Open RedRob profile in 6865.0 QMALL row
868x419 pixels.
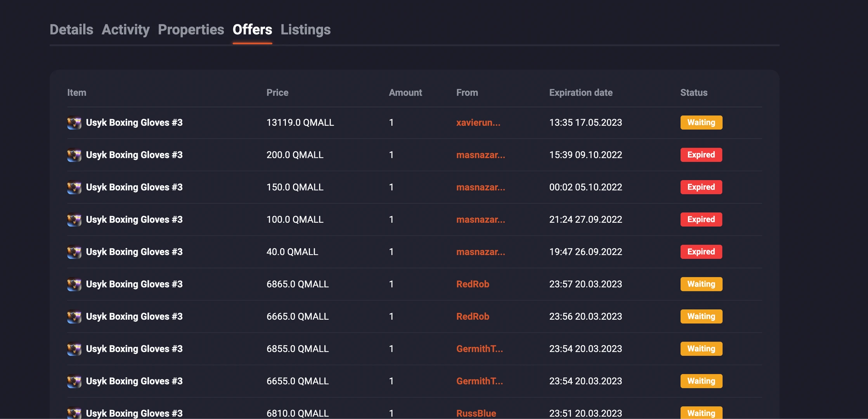(x=473, y=284)
